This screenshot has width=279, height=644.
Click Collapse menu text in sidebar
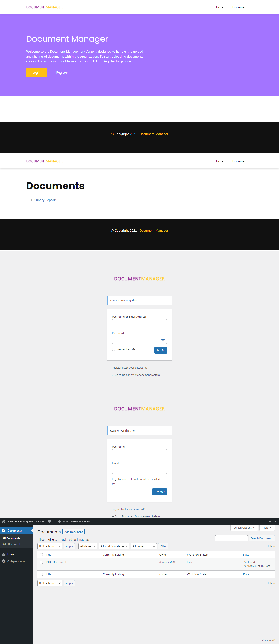point(16,561)
